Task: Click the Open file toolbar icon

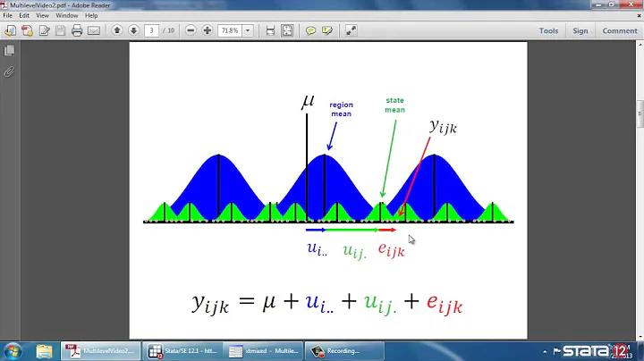Action: pyautogui.click(x=10, y=30)
